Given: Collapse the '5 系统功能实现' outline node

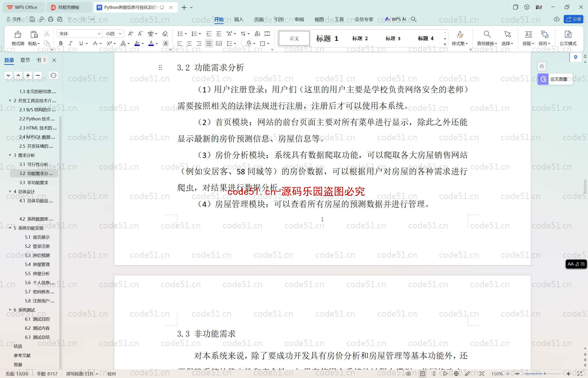Looking at the screenshot, I should click(10, 228).
